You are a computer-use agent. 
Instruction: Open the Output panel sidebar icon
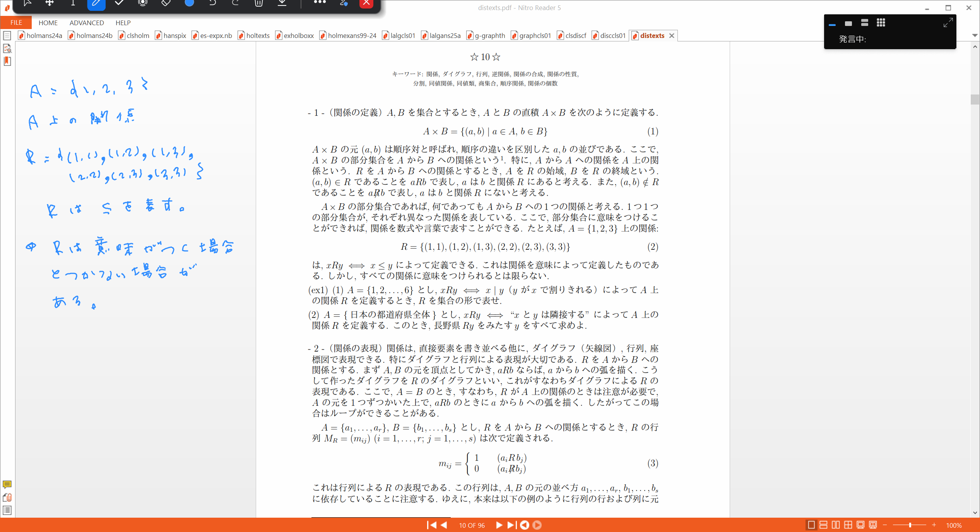click(x=7, y=510)
